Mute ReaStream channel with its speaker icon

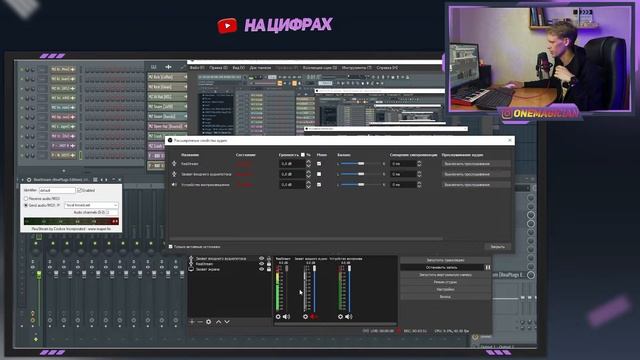coord(287,316)
